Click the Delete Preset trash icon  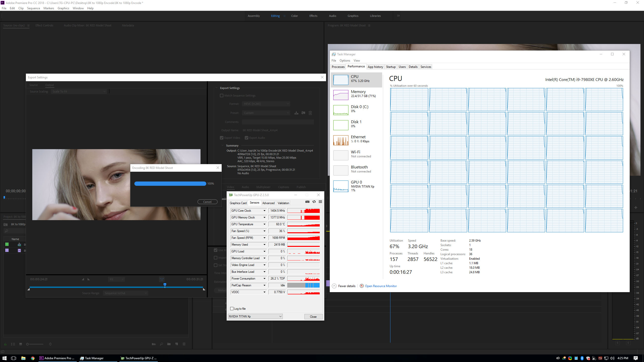(x=310, y=113)
